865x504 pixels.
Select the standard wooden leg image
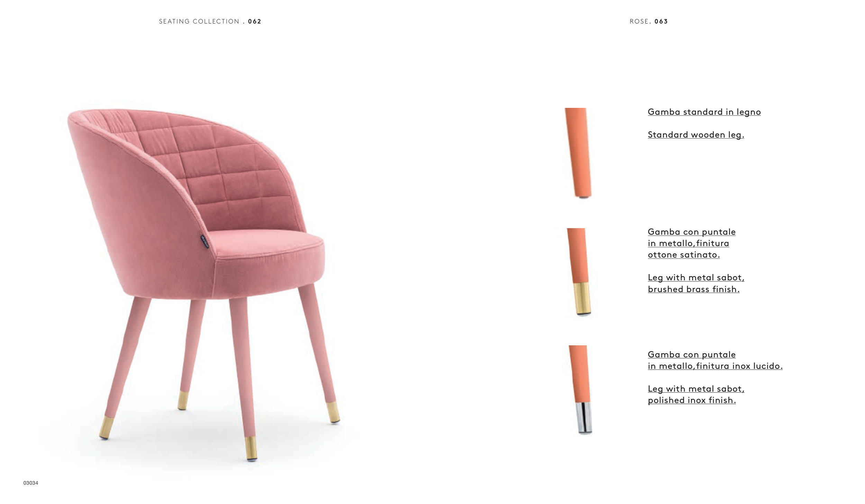[x=578, y=153]
